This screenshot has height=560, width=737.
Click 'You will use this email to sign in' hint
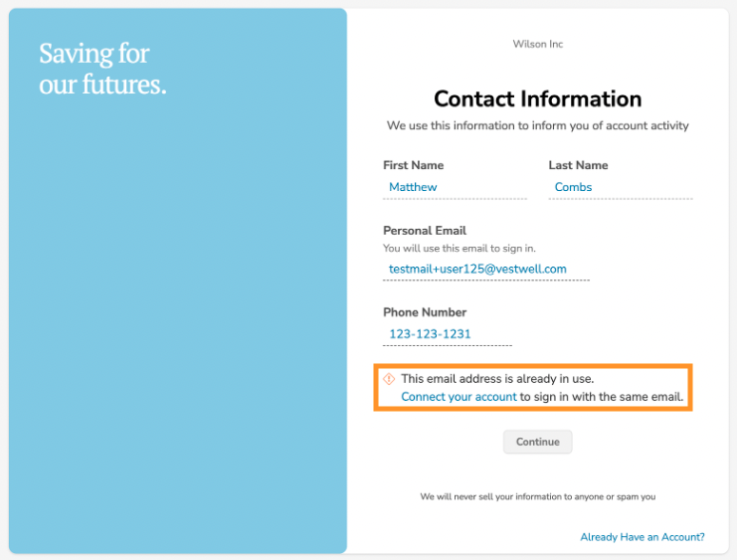click(460, 249)
